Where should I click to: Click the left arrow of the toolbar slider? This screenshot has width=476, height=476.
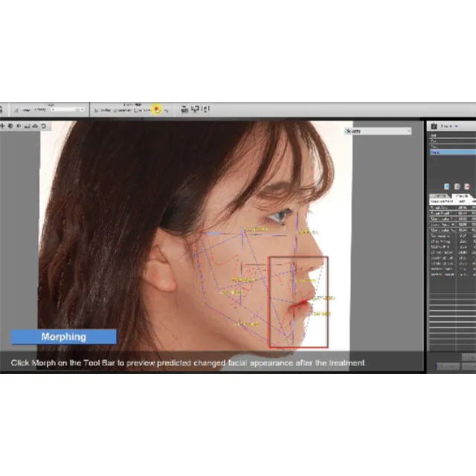click(x=53, y=109)
